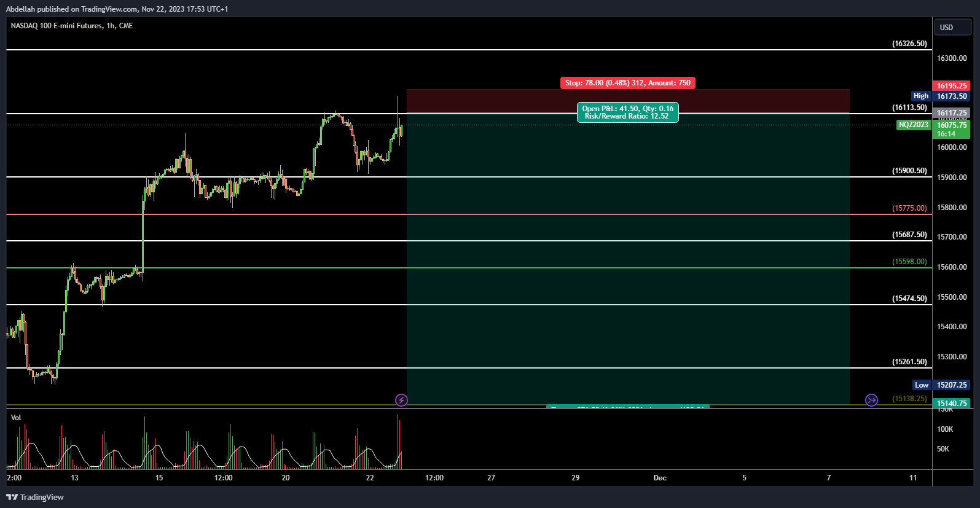Click the 15 date on time axis

(159, 478)
